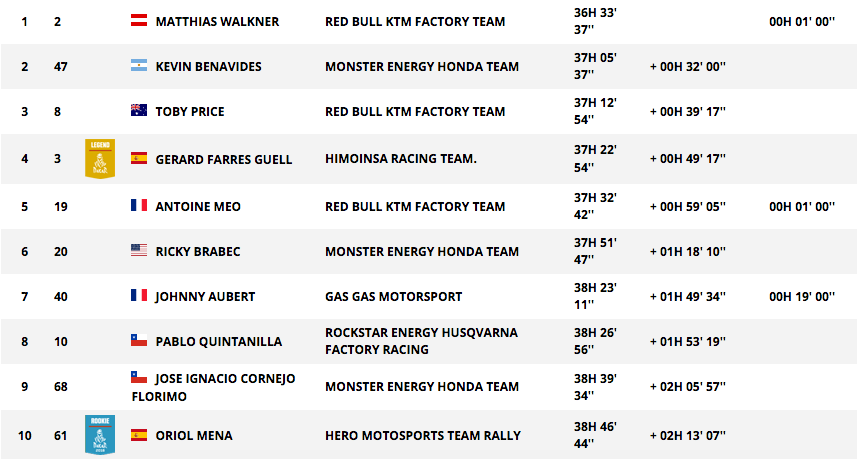Click the French flag beside Antoine Meo
The height and width of the screenshot is (459, 857).
click(139, 205)
